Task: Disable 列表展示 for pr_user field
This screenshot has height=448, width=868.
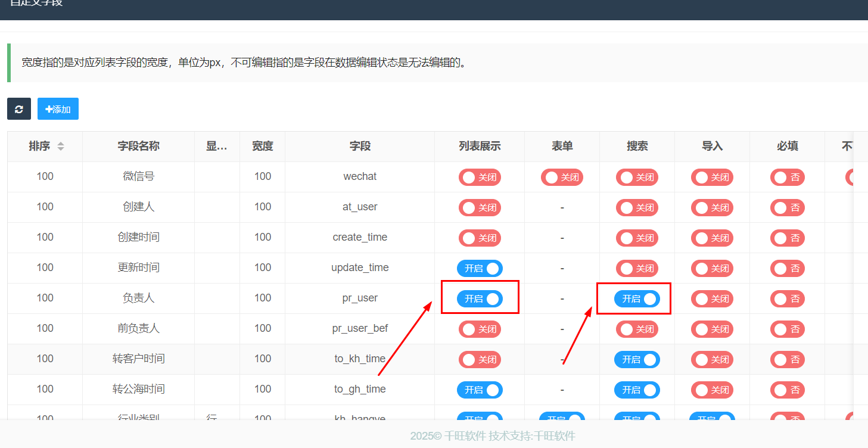Action: tap(480, 298)
